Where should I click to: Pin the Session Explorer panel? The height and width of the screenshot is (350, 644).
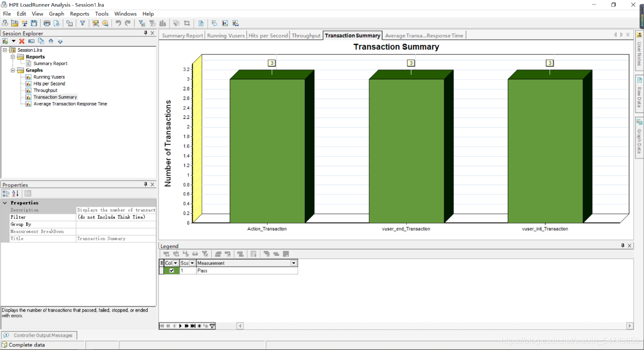[146, 33]
